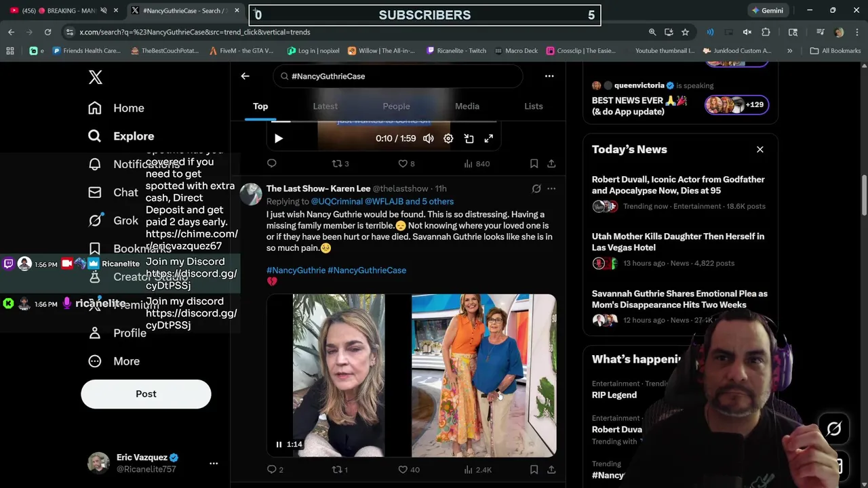This screenshot has height=488, width=868.
Task: Open Chrome extensions puzzle icon
Action: point(766,32)
